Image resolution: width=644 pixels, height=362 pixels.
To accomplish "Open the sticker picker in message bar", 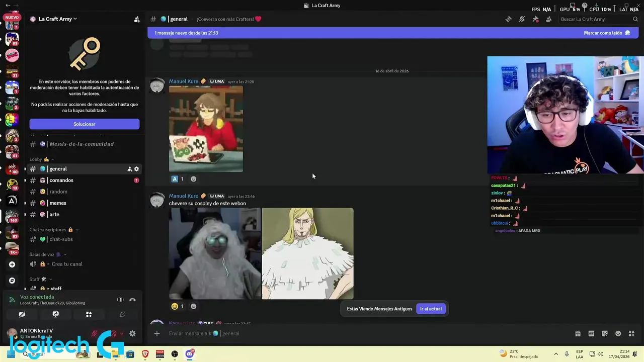I will pos(605,333).
